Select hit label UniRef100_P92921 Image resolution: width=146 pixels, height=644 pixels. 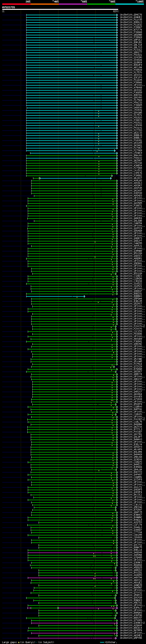[x=131, y=55]
